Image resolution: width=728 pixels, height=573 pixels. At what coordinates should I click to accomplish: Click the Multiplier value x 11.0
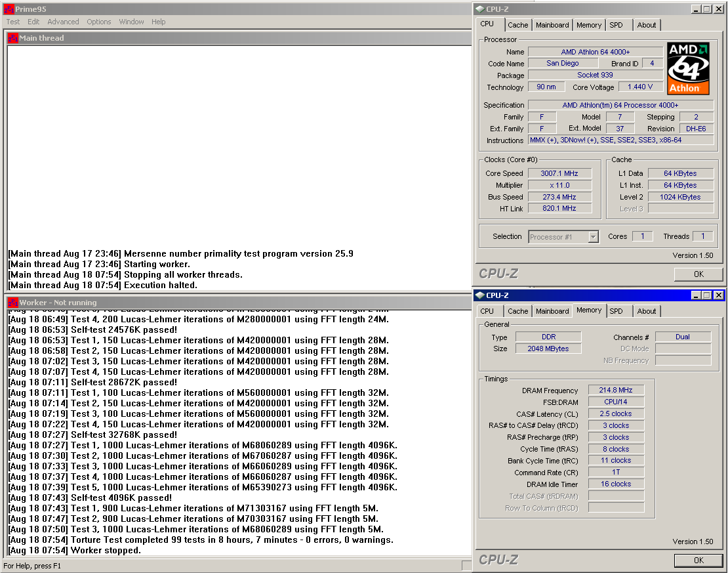pos(559,185)
